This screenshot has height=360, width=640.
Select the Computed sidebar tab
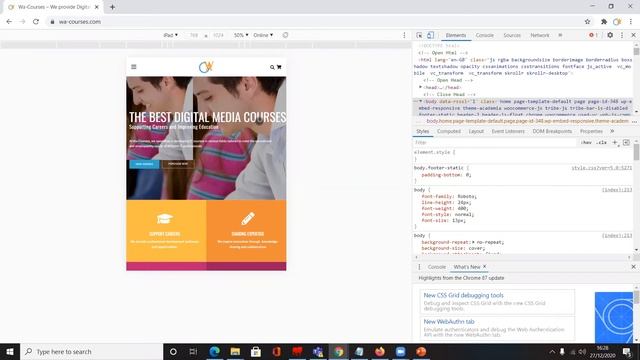point(449,131)
